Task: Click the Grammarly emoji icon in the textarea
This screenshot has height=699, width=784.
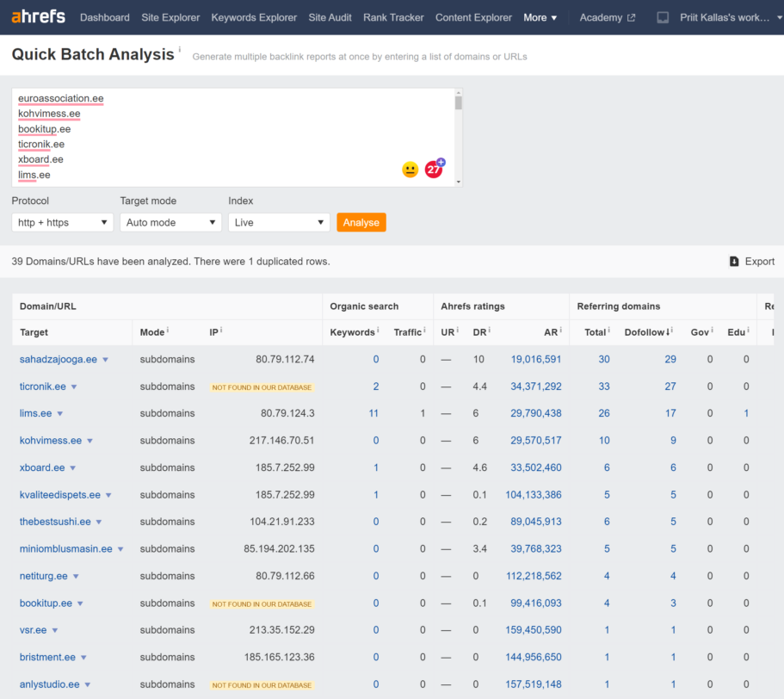Action: (410, 169)
